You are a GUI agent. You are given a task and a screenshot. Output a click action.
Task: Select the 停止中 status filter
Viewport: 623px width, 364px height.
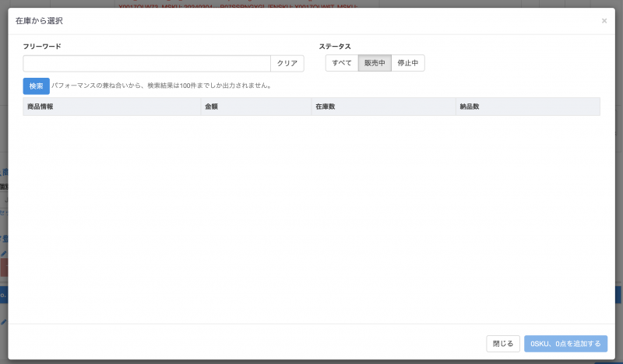click(x=408, y=63)
